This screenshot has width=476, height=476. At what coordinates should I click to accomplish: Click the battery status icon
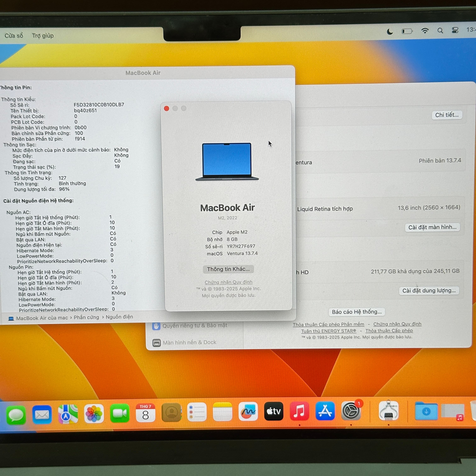pyautogui.click(x=407, y=31)
